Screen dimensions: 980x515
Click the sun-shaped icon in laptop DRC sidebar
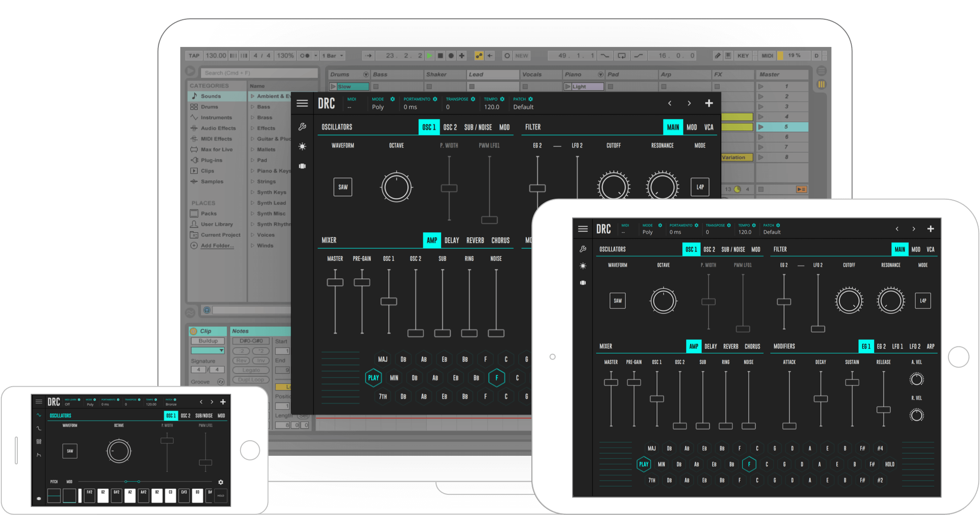pos(302,146)
